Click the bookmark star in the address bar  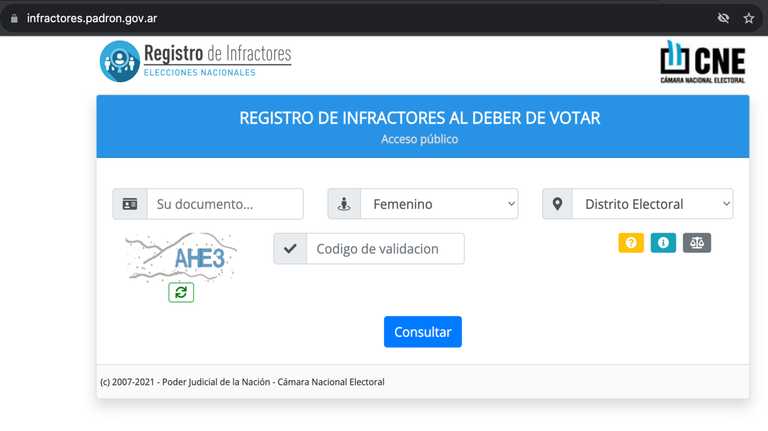(748, 19)
